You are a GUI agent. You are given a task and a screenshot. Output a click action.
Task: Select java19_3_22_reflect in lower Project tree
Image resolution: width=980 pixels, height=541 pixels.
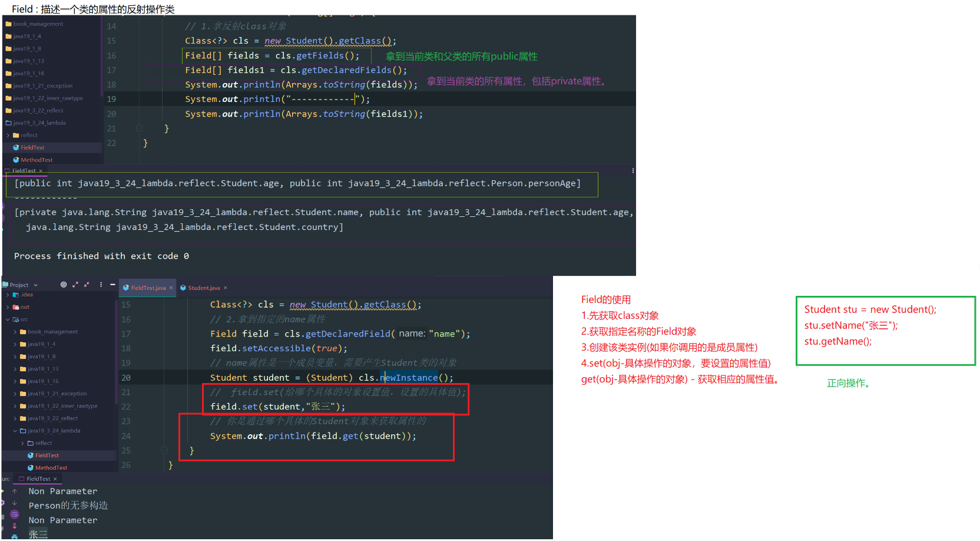(x=52, y=418)
